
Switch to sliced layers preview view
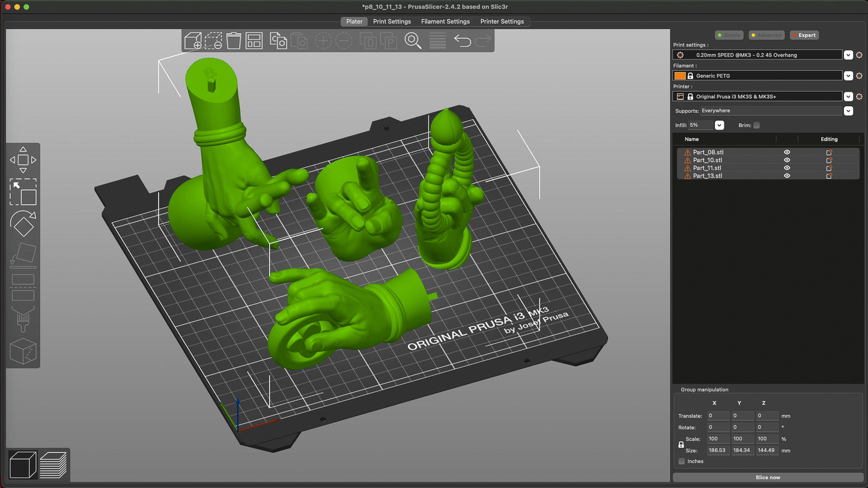pyautogui.click(x=53, y=465)
